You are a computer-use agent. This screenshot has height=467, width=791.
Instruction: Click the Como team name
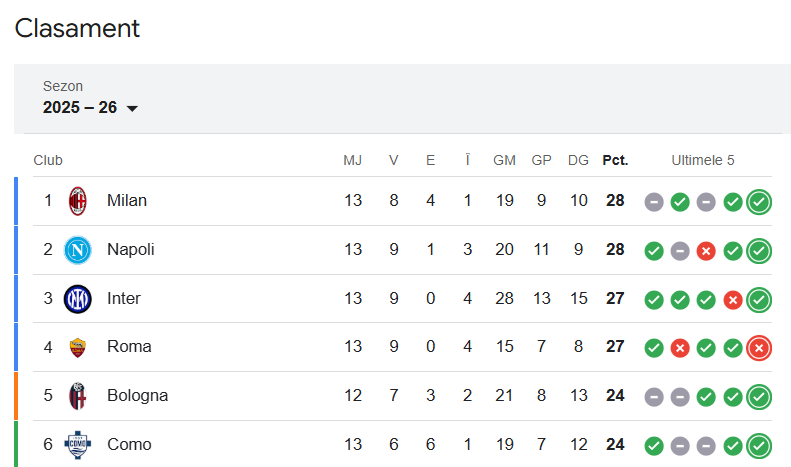pyautogui.click(x=129, y=444)
